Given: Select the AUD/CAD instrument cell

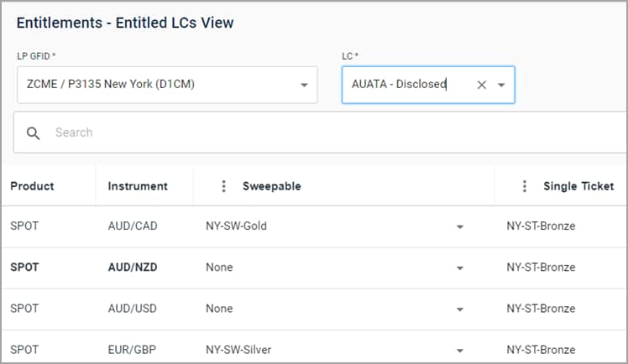Looking at the screenshot, I should [x=133, y=226].
